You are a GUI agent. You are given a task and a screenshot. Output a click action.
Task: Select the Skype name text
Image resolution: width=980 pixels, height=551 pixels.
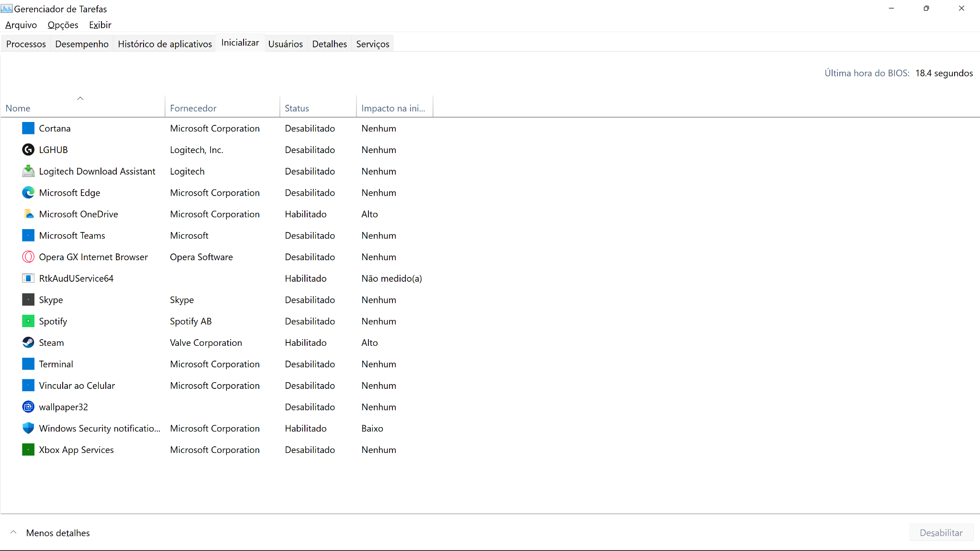click(x=51, y=300)
